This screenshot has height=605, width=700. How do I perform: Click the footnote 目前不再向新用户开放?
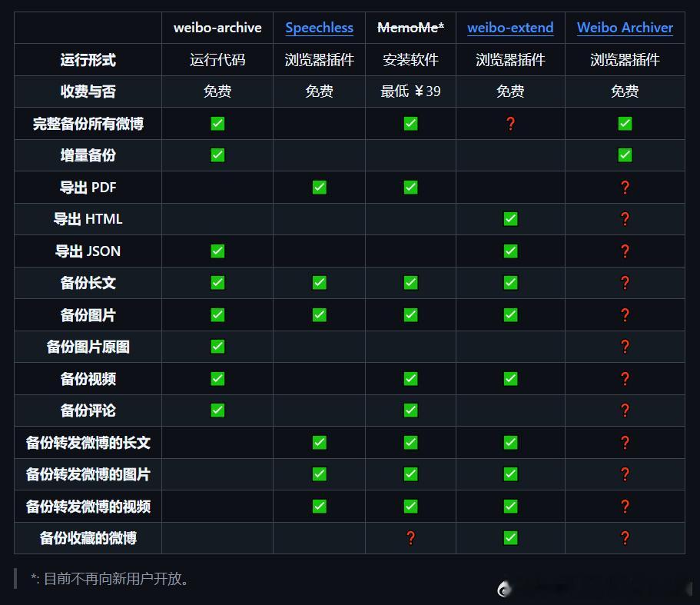[x=115, y=579]
